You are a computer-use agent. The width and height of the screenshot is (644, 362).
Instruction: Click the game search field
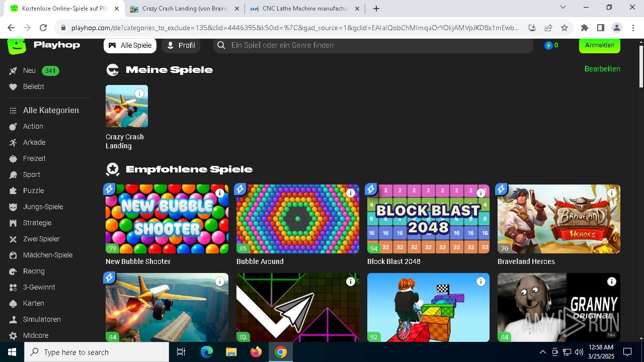[x=373, y=45]
